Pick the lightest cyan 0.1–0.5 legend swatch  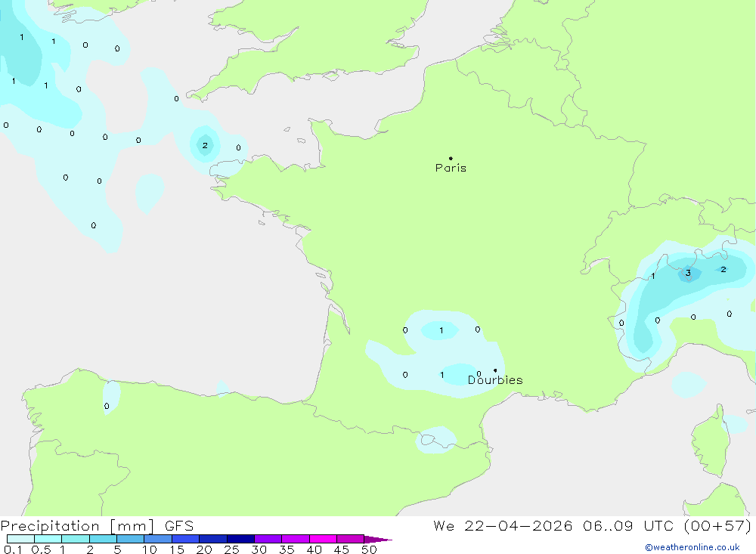(x=20, y=539)
